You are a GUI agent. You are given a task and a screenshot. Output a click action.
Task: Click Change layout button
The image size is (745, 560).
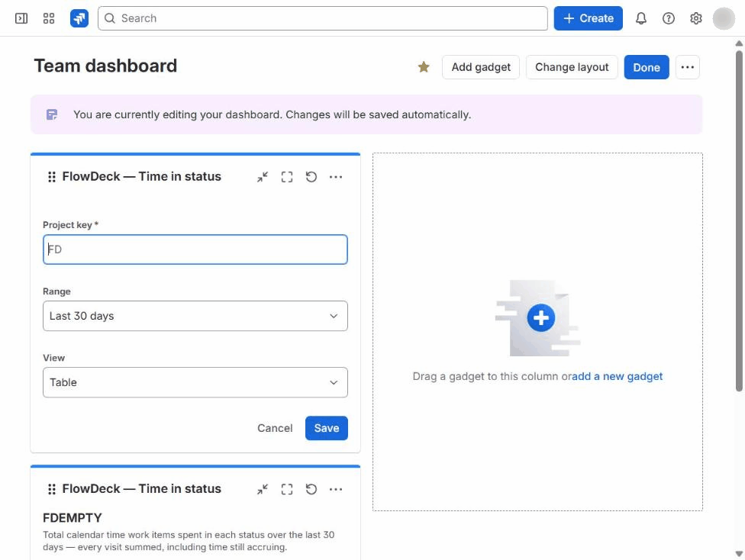571,67
